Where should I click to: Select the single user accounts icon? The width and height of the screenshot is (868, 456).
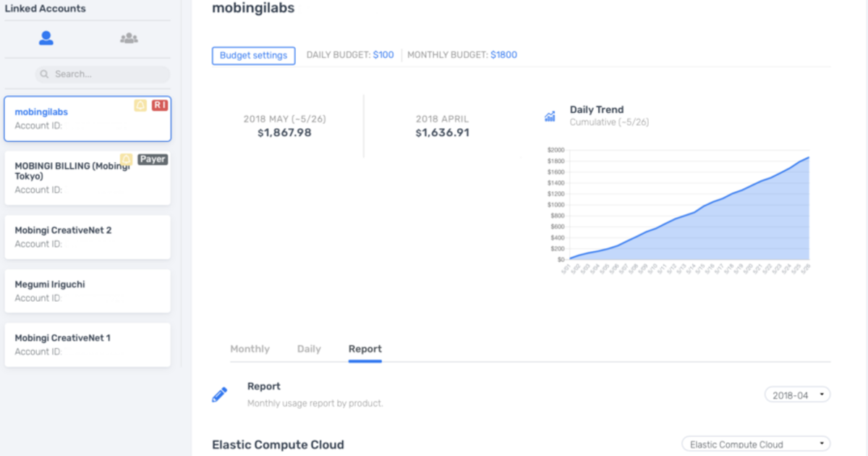pos(46,39)
